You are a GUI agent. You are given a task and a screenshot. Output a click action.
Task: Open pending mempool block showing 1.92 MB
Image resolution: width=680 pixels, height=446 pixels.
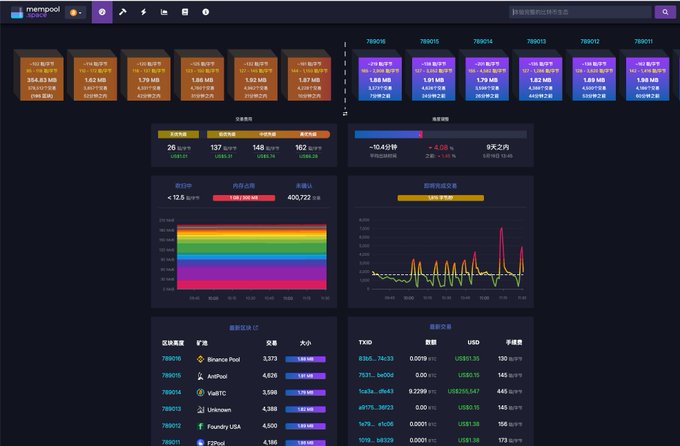tap(256, 79)
